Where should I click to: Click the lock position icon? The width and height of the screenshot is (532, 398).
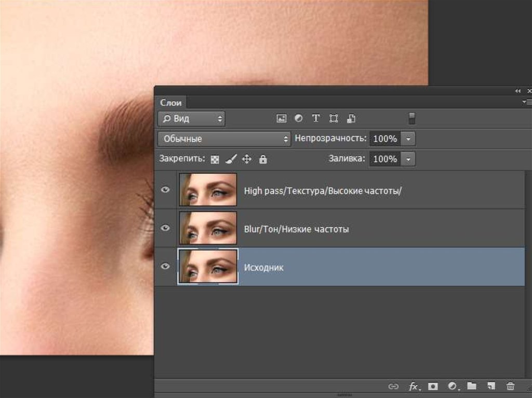247,159
